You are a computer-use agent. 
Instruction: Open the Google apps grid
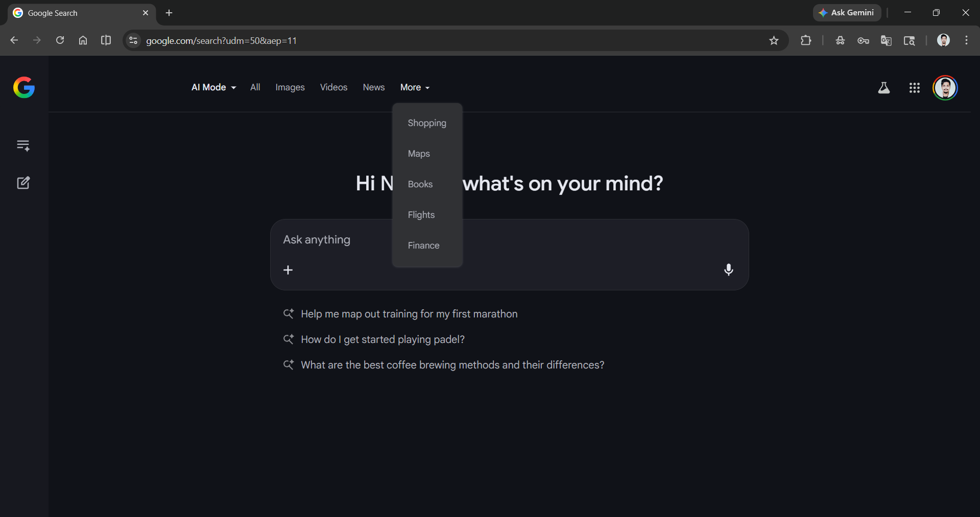pyautogui.click(x=915, y=88)
